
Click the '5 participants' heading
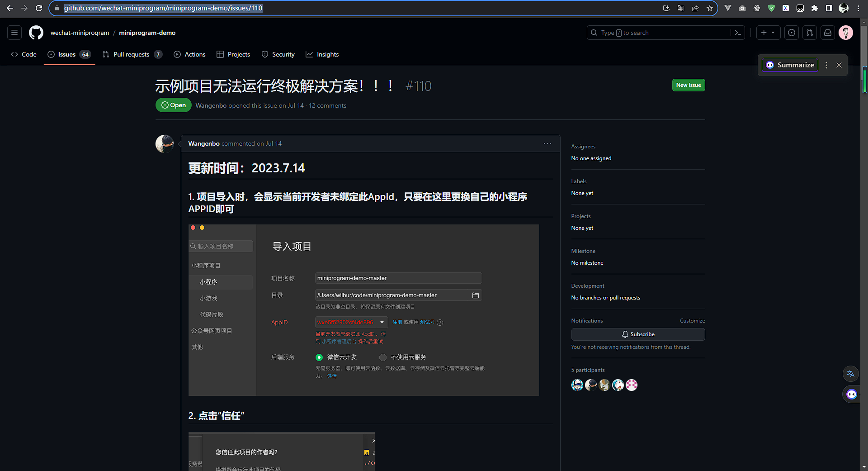[x=588, y=370]
